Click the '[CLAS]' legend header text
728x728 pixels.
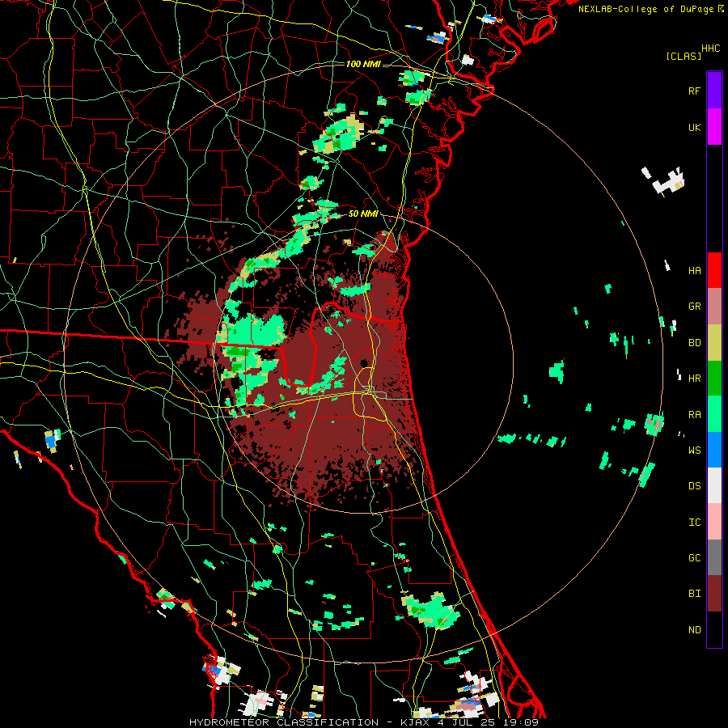(684, 57)
